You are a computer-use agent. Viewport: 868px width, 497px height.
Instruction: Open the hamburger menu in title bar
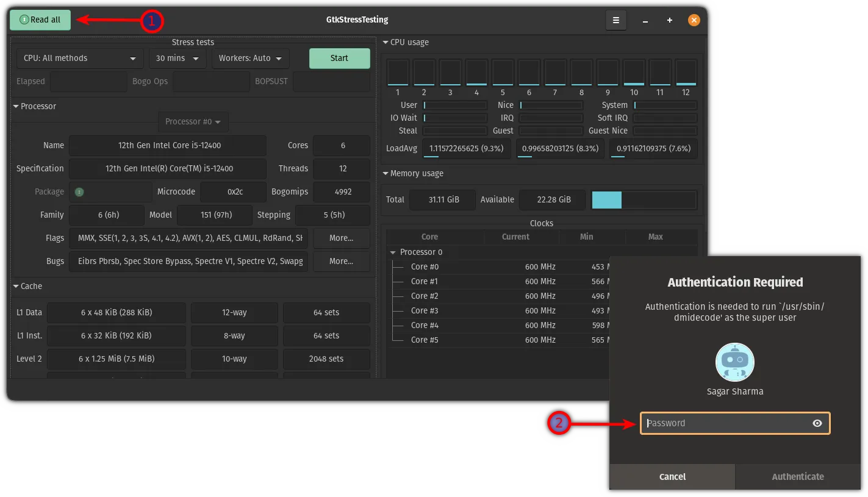616,20
